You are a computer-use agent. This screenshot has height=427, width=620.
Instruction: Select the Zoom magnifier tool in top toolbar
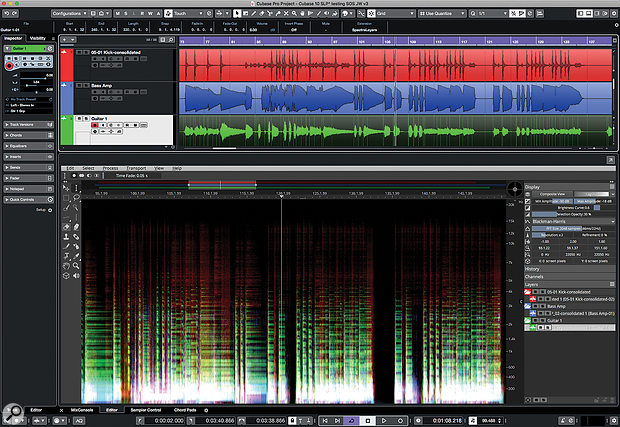294,13
